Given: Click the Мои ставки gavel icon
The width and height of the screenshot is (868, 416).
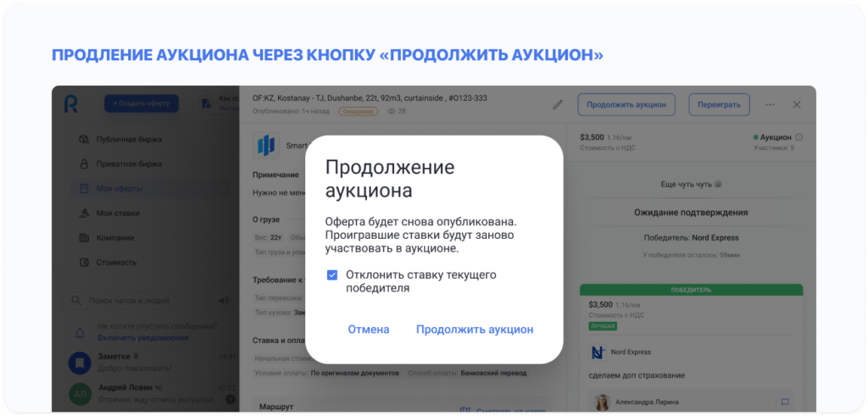Looking at the screenshot, I should [84, 213].
